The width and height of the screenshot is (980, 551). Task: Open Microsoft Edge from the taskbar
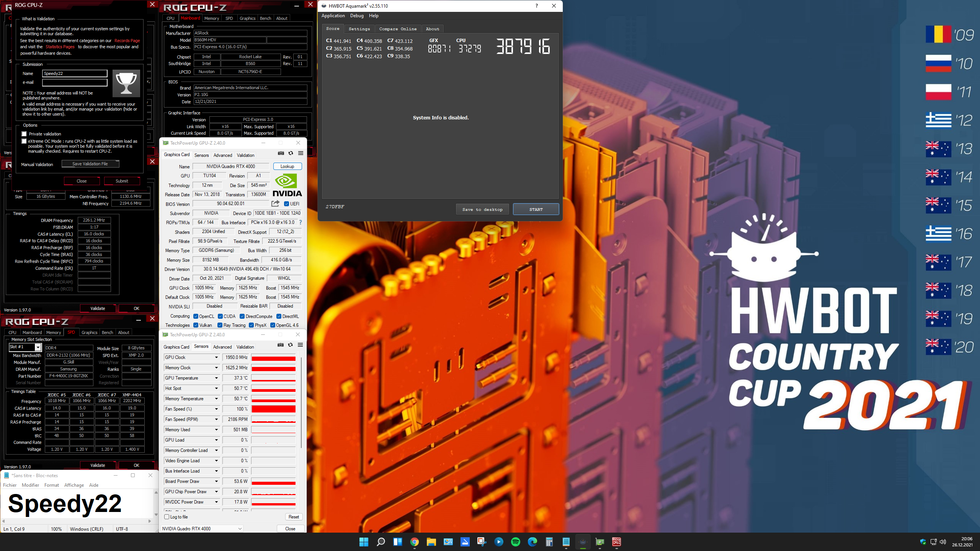pyautogui.click(x=532, y=542)
